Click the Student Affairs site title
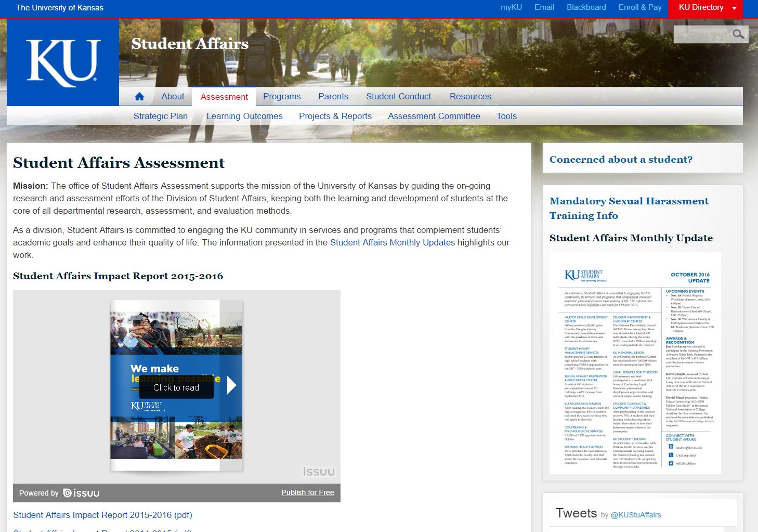 pos(190,44)
